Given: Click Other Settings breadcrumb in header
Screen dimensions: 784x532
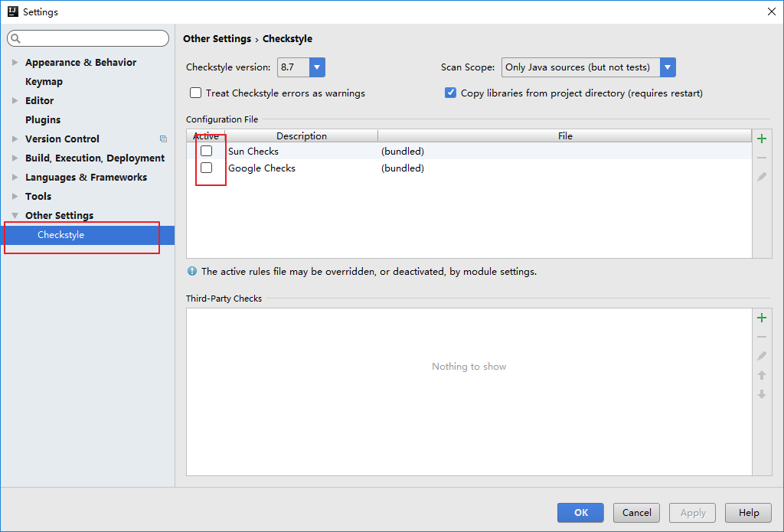Looking at the screenshot, I should point(217,38).
